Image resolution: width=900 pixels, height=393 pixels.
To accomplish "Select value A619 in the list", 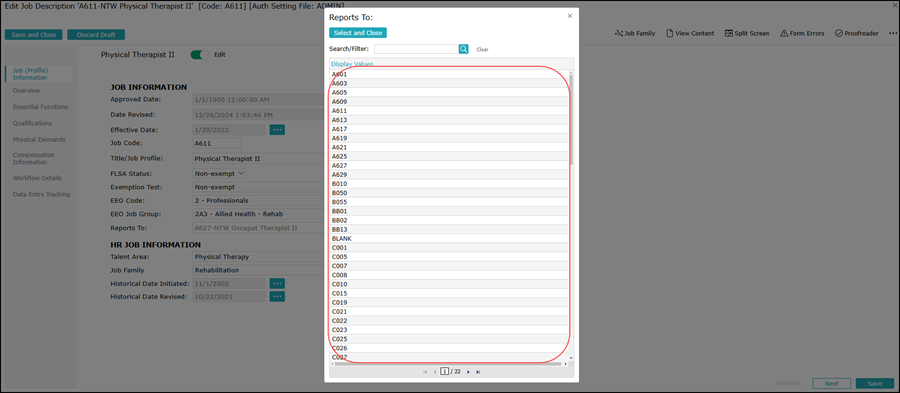I will (x=449, y=138).
